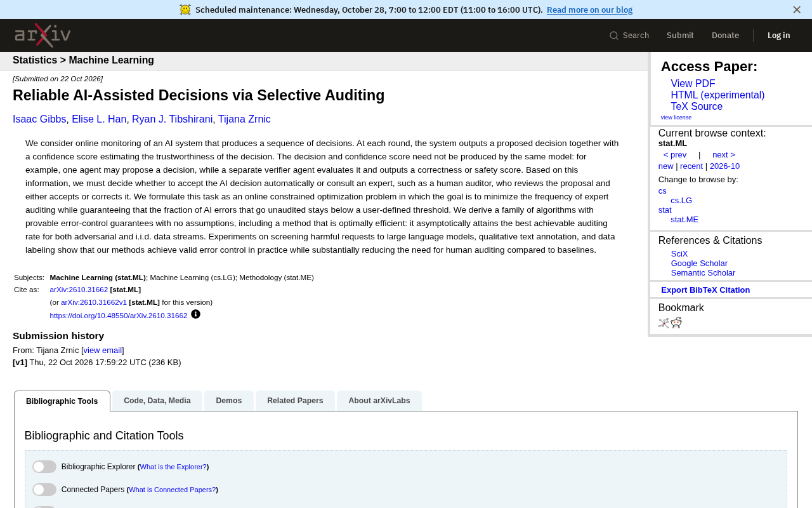Click the smiley maintenance icon
Screen dimensions: 812x508
185,10
